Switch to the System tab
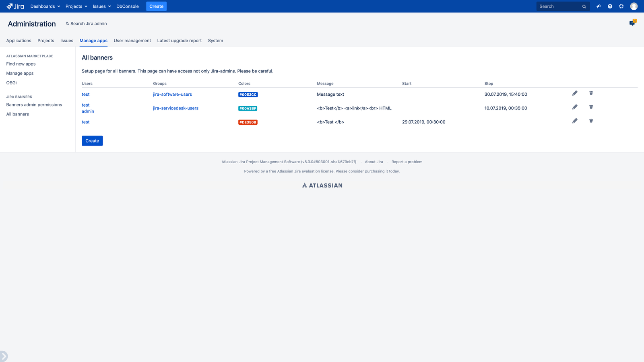Image resolution: width=644 pixels, height=362 pixels. click(215, 41)
